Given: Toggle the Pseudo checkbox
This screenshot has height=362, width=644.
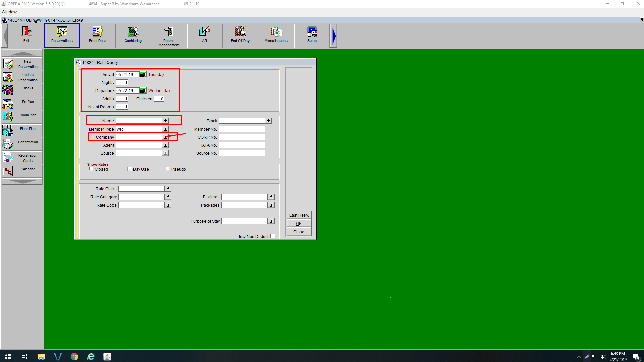Looking at the screenshot, I should tap(168, 169).
